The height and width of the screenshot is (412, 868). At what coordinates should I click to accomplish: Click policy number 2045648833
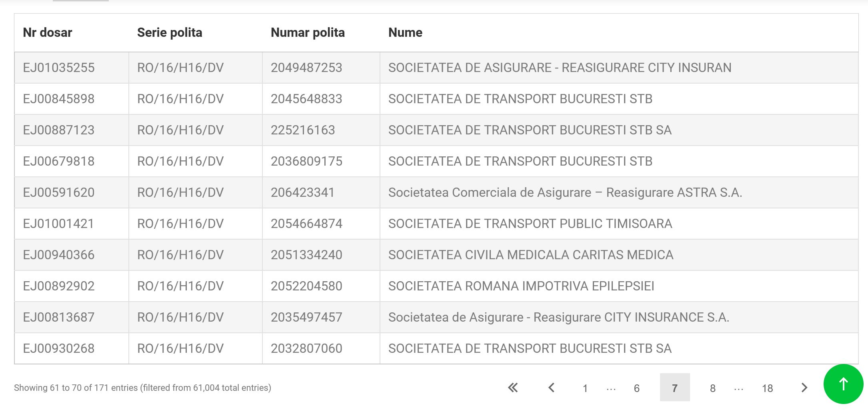(x=306, y=99)
